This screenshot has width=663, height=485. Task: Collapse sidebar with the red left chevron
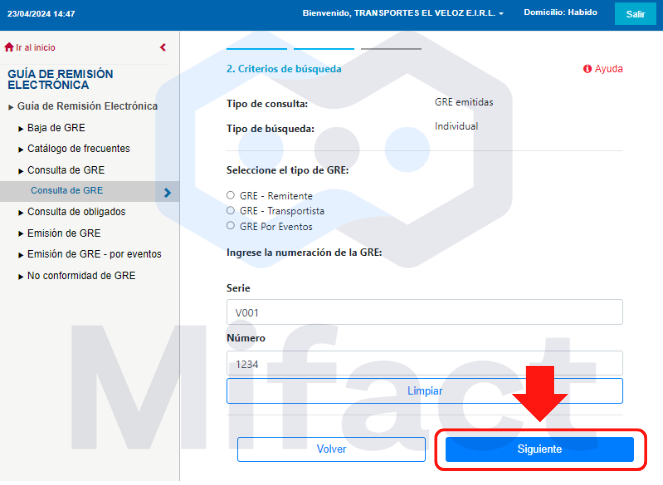pyautogui.click(x=163, y=47)
